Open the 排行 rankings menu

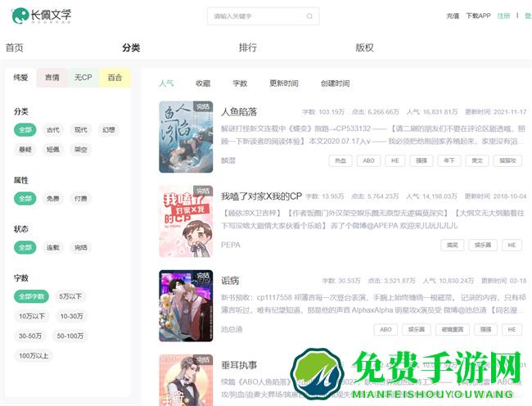(247, 47)
